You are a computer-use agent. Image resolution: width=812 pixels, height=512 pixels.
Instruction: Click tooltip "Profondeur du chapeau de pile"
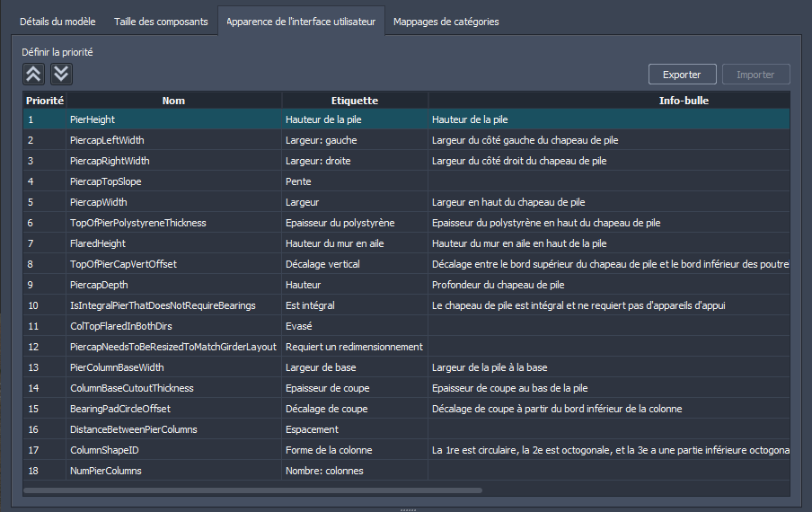(609, 285)
